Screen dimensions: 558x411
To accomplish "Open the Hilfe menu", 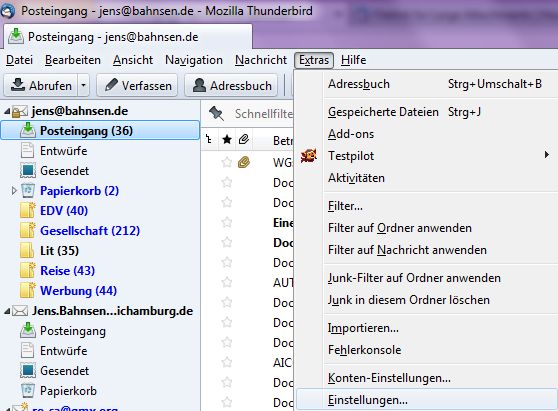I will pos(353,60).
